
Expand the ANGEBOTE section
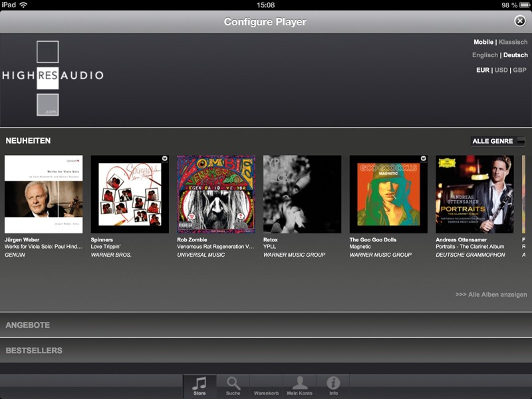[266, 325]
